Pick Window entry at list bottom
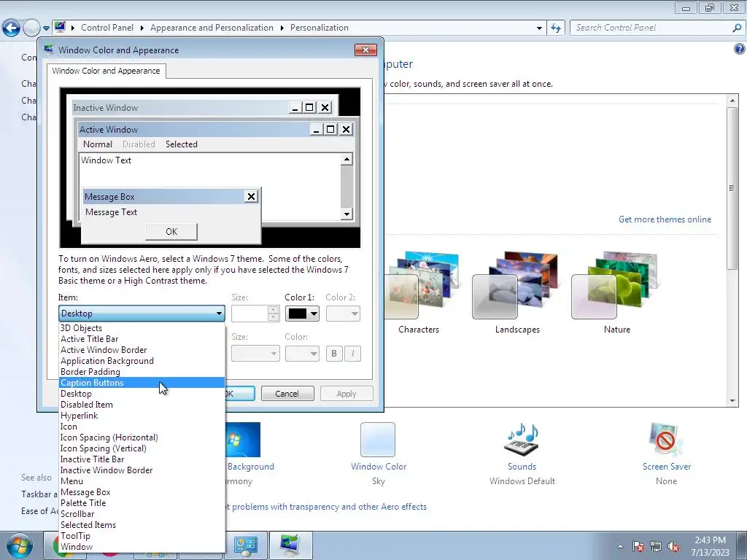Viewport: 747px width, 560px height. point(142,547)
